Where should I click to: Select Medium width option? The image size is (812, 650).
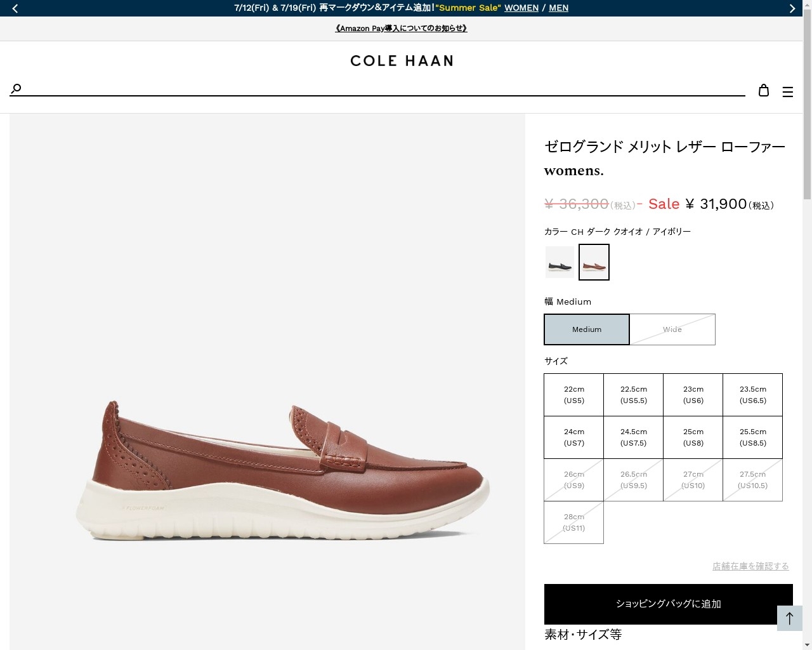[x=587, y=329]
